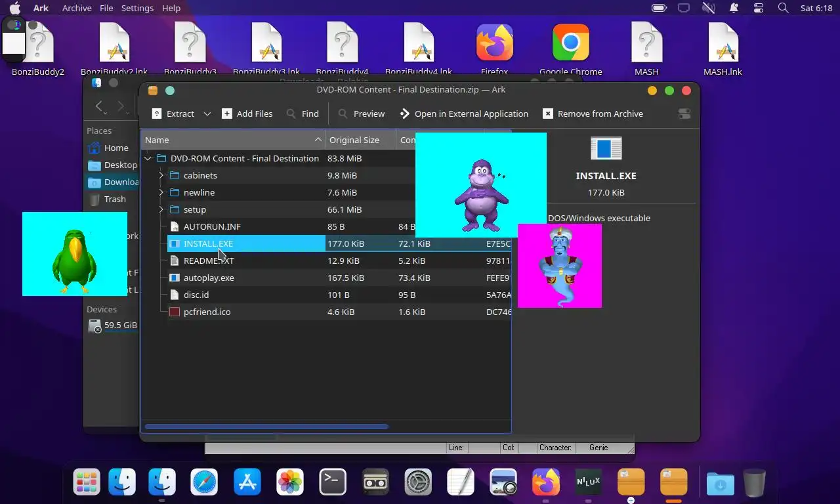Open the Settings menu
This screenshot has height=504, width=840.
137,8
